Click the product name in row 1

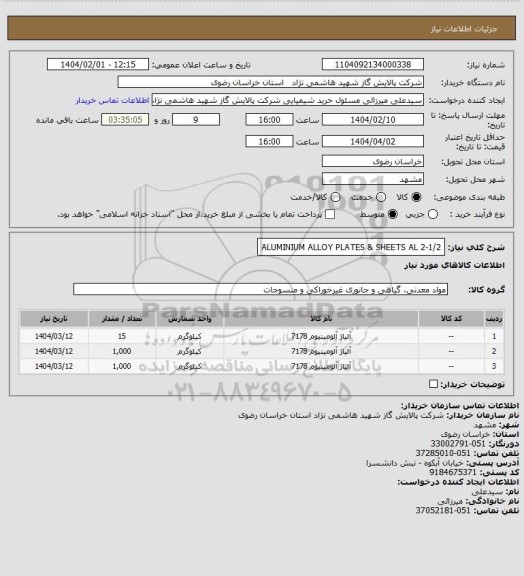(321, 336)
